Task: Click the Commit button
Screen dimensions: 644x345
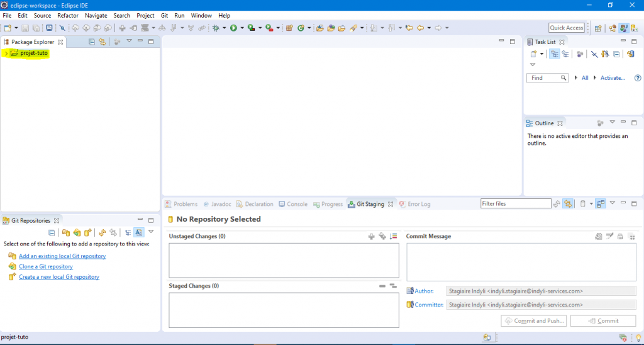Action: [x=603, y=320]
